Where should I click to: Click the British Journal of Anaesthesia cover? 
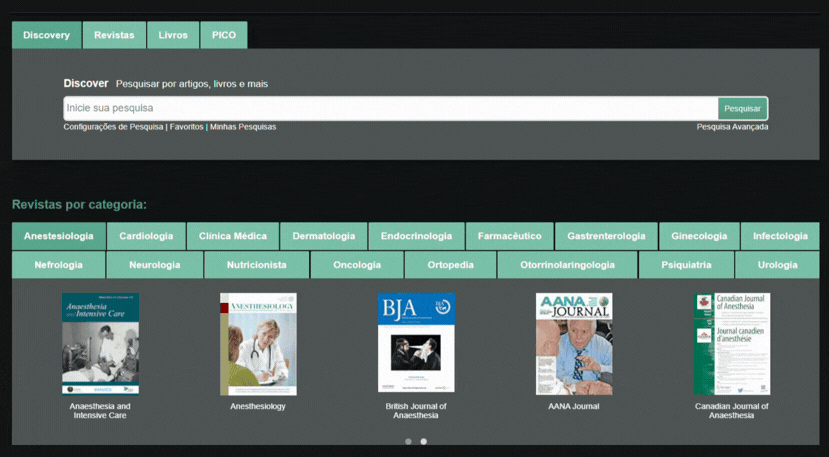point(416,343)
